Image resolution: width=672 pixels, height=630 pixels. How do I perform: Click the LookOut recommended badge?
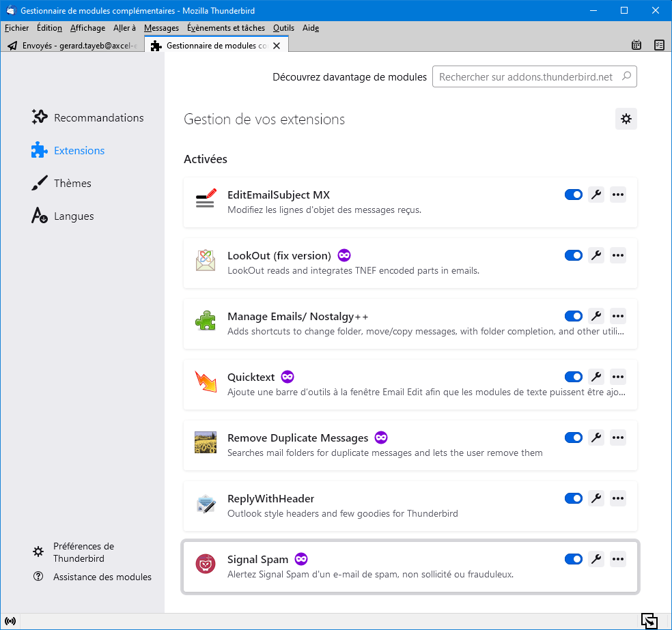[344, 256]
